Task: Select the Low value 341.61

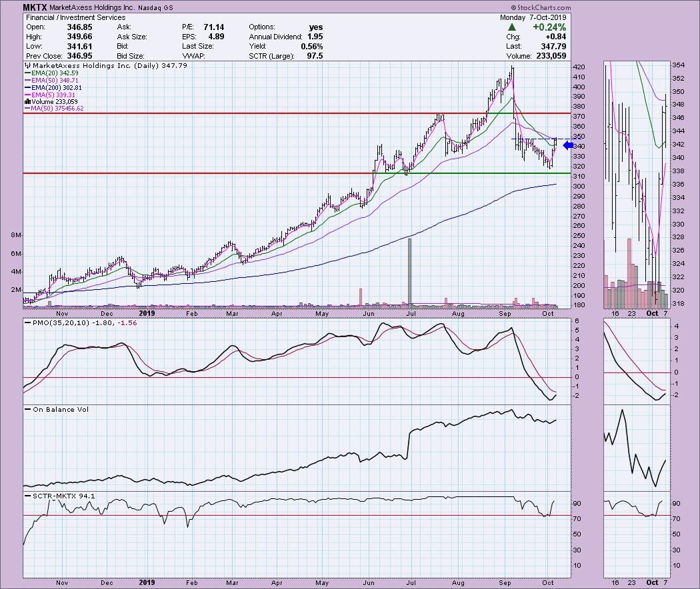Action: (x=79, y=47)
